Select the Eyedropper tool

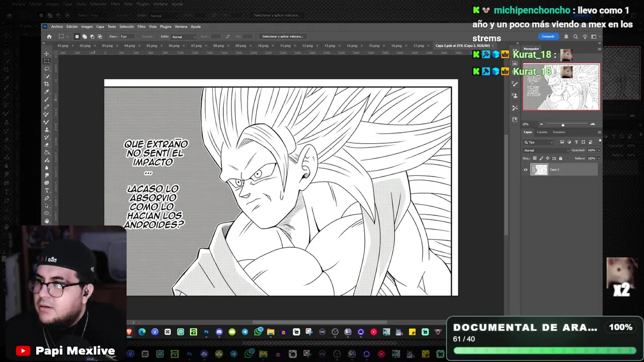click(47, 92)
